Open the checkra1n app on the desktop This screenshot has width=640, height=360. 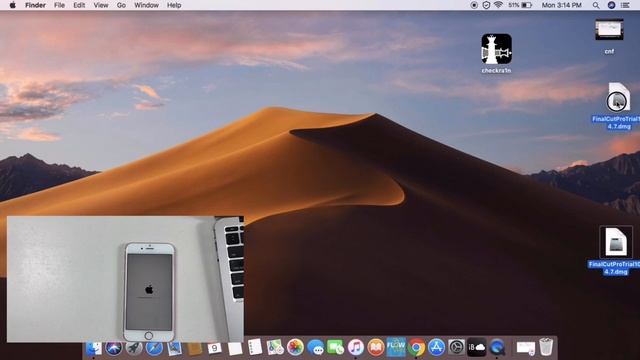496,49
